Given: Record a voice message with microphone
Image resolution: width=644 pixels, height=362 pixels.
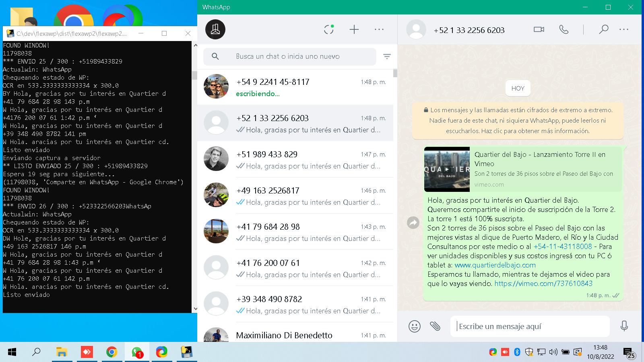Looking at the screenshot, I should 624,326.
